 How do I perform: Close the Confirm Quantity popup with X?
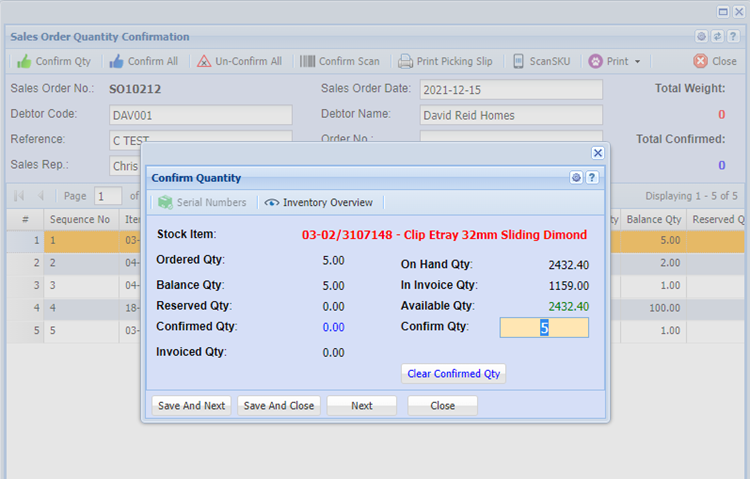tap(598, 153)
